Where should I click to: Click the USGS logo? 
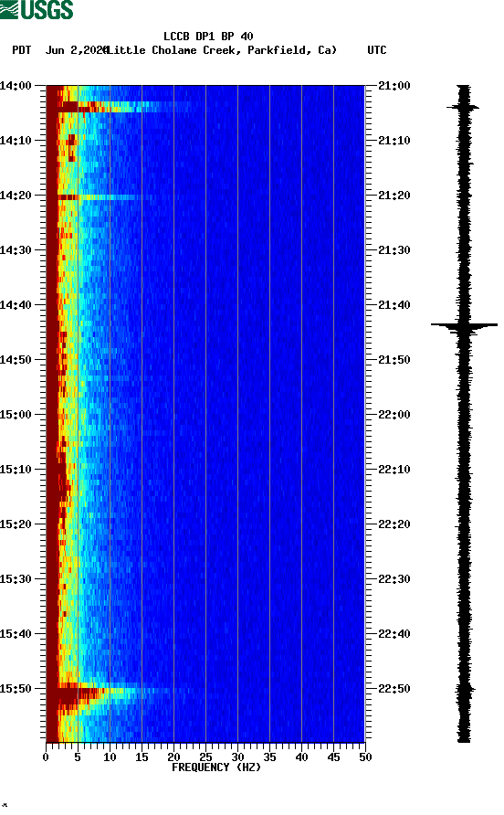coord(37,9)
